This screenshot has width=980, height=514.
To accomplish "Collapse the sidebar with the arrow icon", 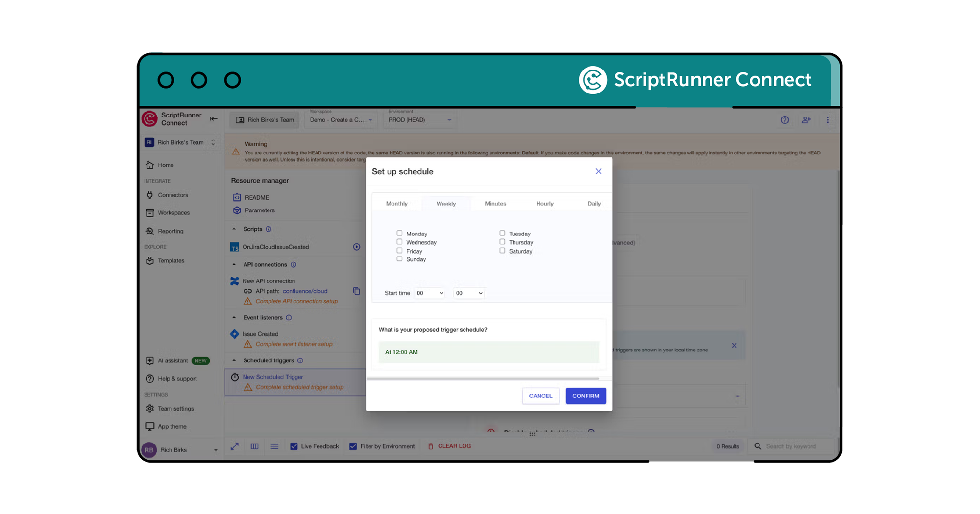I will coord(214,119).
